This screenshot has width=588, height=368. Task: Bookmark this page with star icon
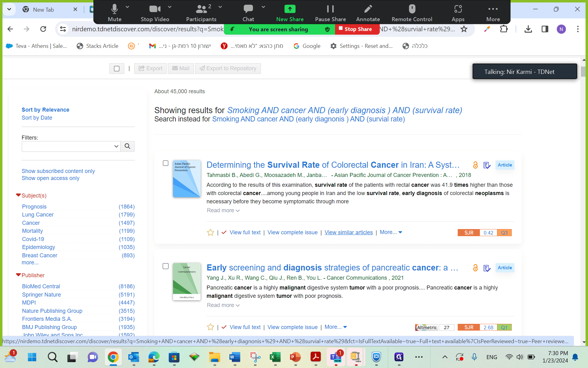(x=464, y=29)
